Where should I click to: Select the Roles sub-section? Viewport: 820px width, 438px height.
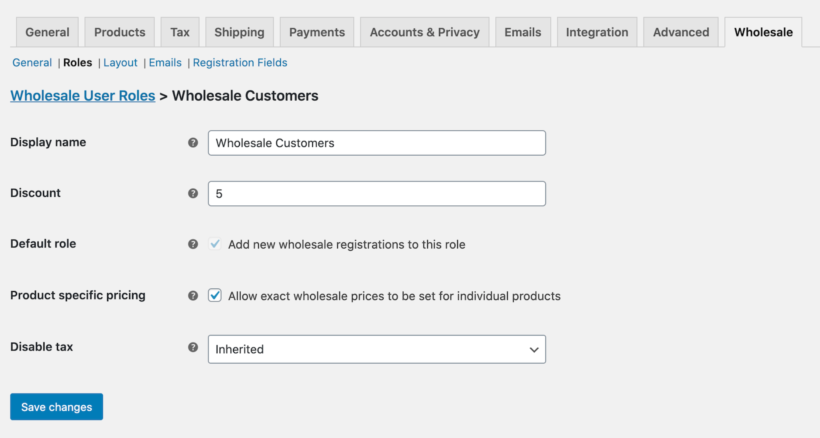(77, 63)
